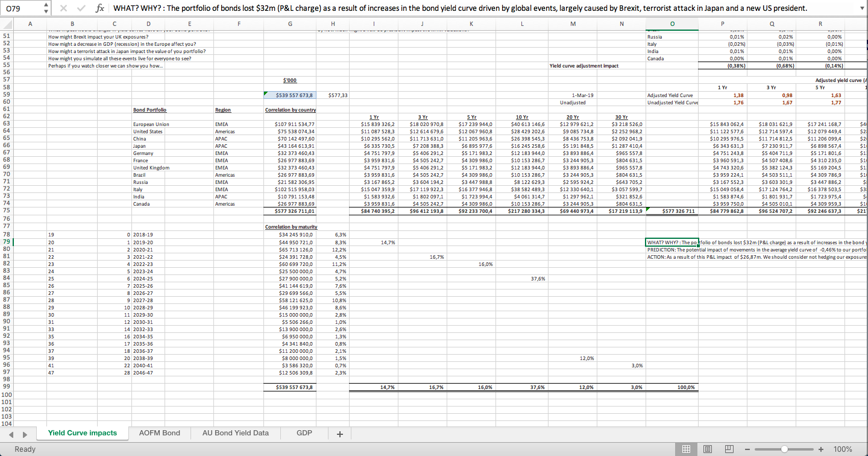Switch to Page Layout view icon
This screenshot has height=456, width=868.
708,449
